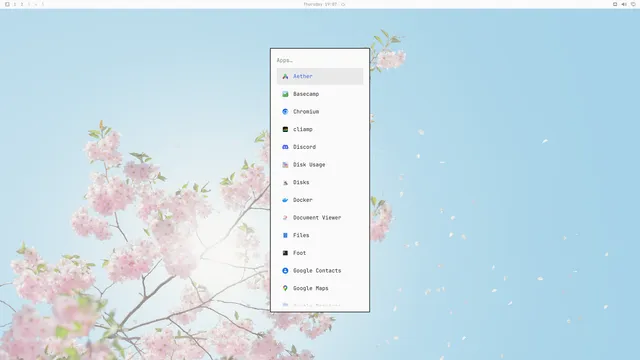This screenshot has width=640, height=360.
Task: Choose the Basecamp entry label
Action: pos(306,94)
